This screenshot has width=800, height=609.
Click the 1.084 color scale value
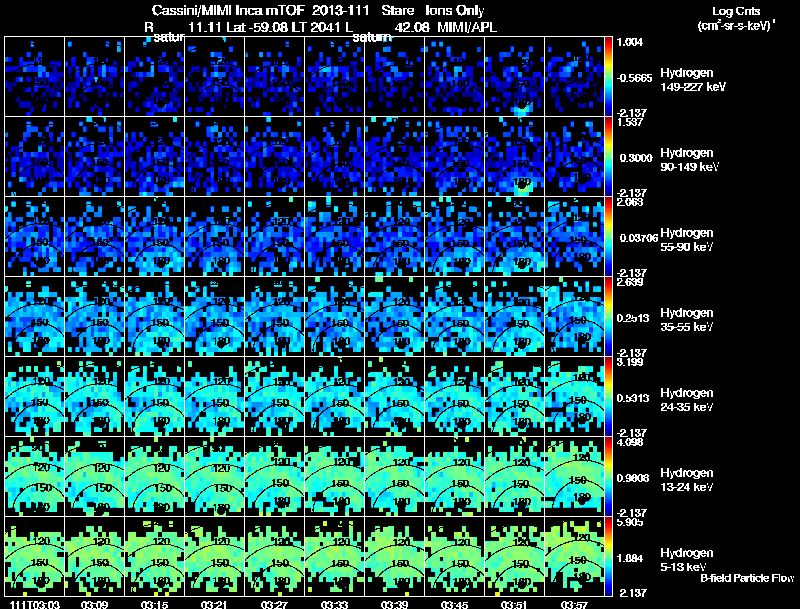click(x=631, y=559)
